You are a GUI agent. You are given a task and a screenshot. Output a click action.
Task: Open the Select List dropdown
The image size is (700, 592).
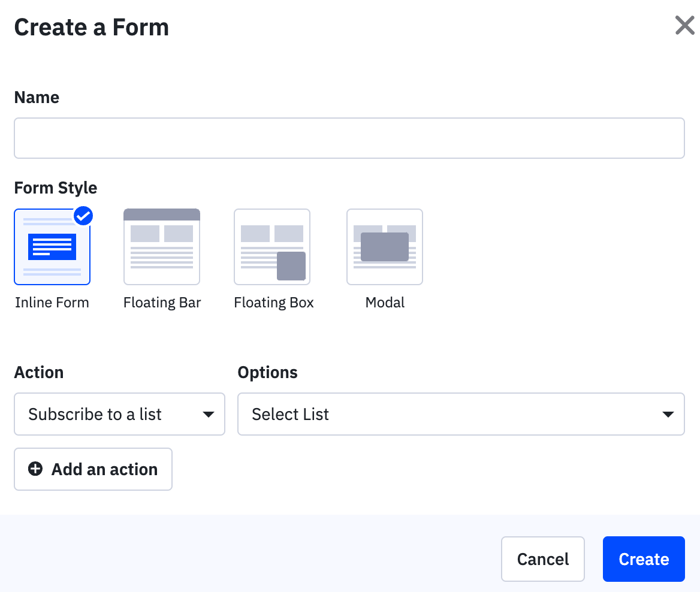click(x=461, y=414)
